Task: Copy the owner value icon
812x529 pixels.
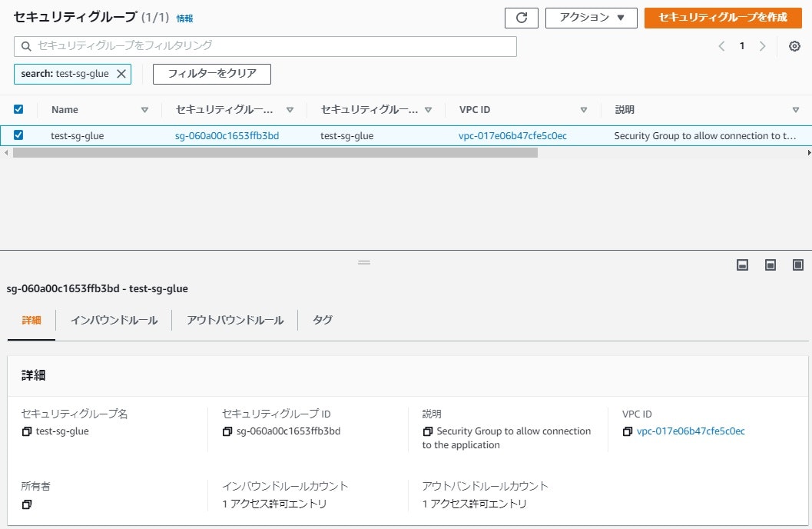Action: click(26, 504)
